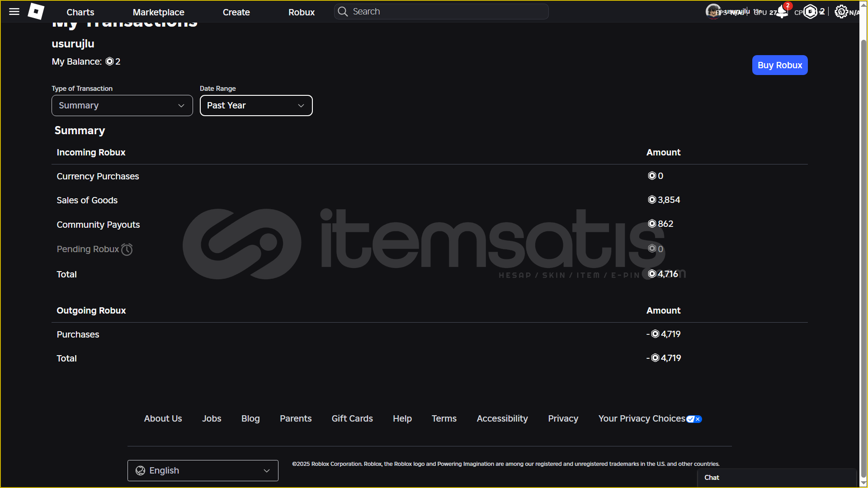Open the Create tab

point(236,12)
